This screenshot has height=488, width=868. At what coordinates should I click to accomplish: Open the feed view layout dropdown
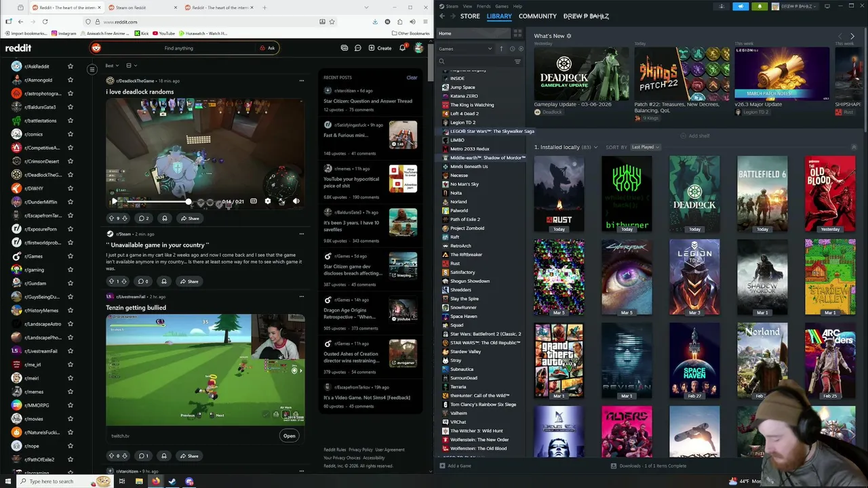[131, 66]
